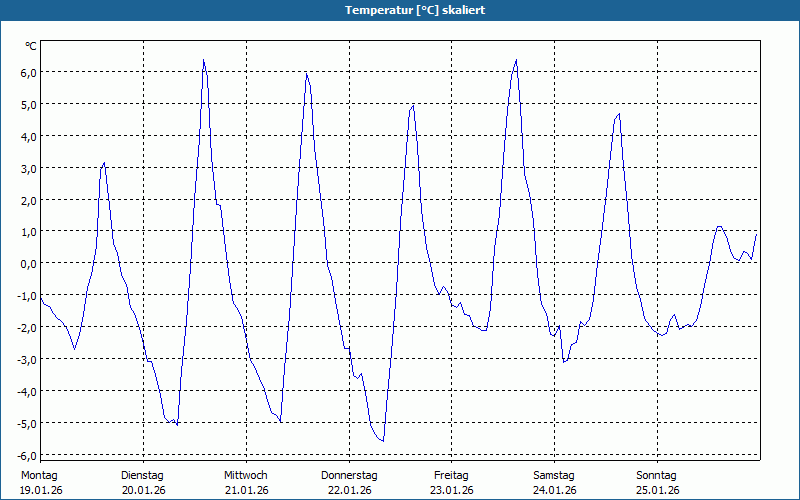Screen dimensions: 800x500
Task: Click the °C unit label
Action: (31, 46)
